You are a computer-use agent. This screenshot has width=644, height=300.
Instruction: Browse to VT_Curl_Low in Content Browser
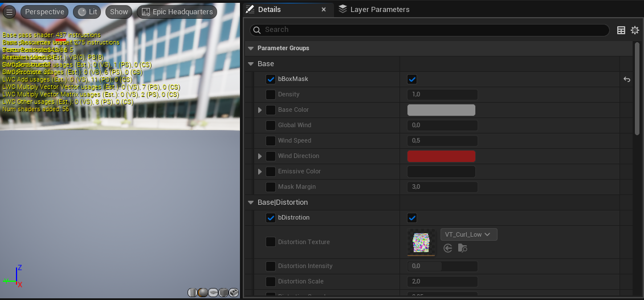coord(462,248)
